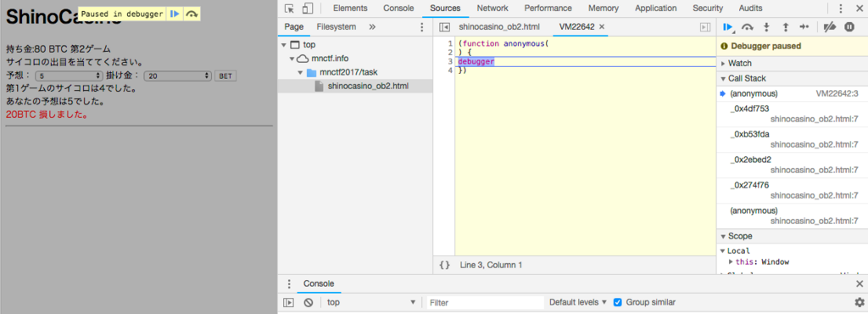Click the console Filter input field
This screenshot has height=314, width=868.
point(486,302)
